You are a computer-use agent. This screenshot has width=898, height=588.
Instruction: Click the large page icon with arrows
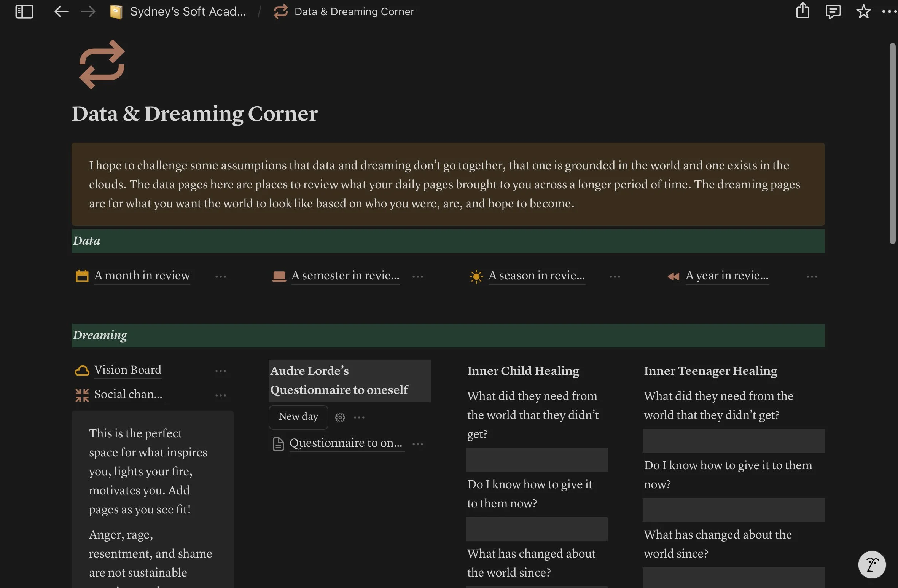click(x=102, y=65)
